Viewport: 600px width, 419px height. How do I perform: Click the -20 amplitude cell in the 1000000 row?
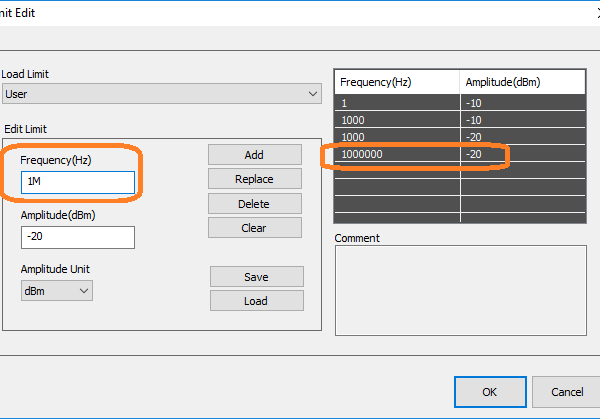[522, 155]
